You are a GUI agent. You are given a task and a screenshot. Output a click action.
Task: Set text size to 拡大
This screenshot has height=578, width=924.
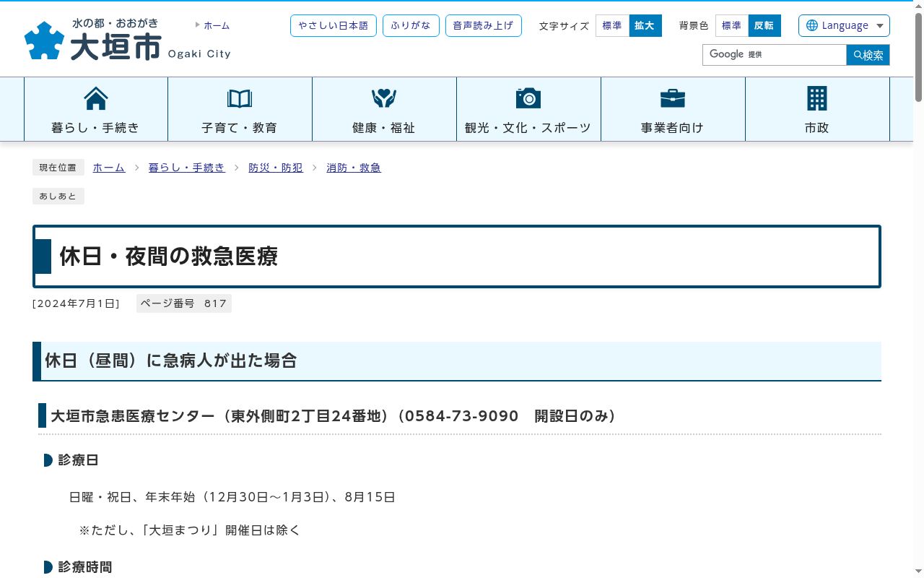click(x=645, y=25)
